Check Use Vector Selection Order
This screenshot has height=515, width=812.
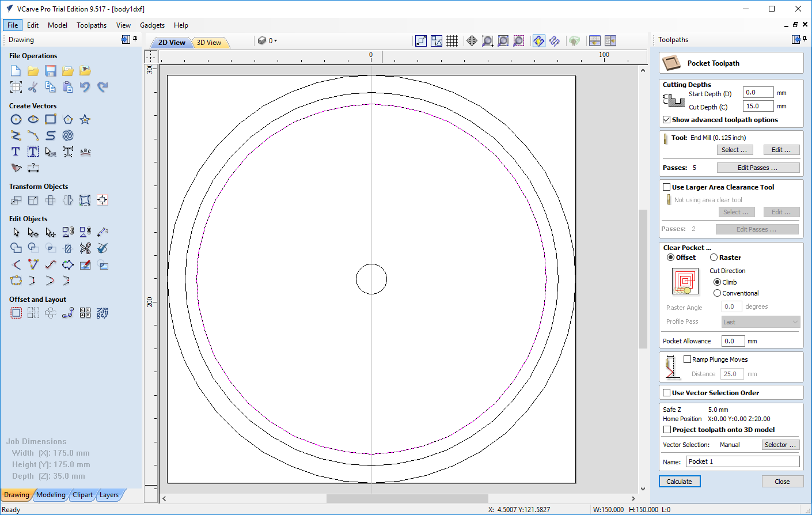(667, 393)
